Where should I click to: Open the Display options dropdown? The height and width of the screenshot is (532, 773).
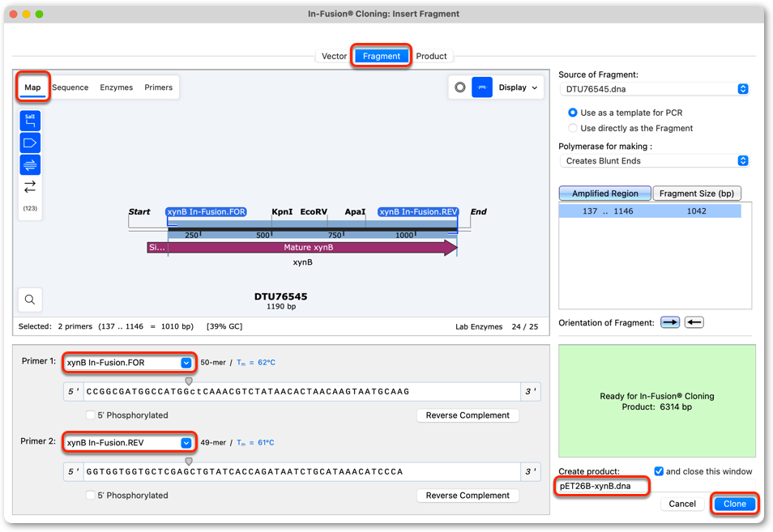[x=518, y=87]
